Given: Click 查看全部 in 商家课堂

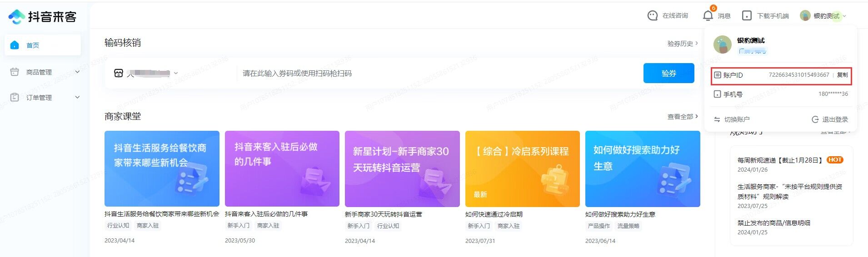Looking at the screenshot, I should (683, 117).
